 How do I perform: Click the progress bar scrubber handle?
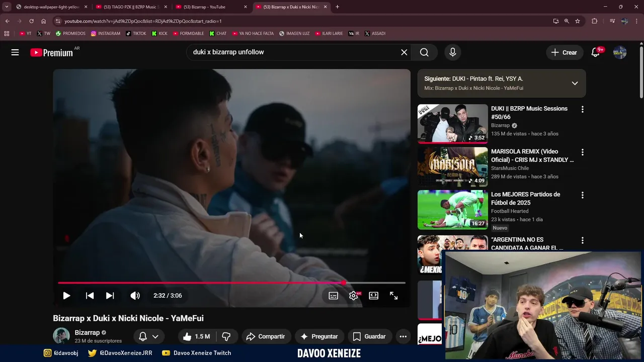tap(344, 283)
